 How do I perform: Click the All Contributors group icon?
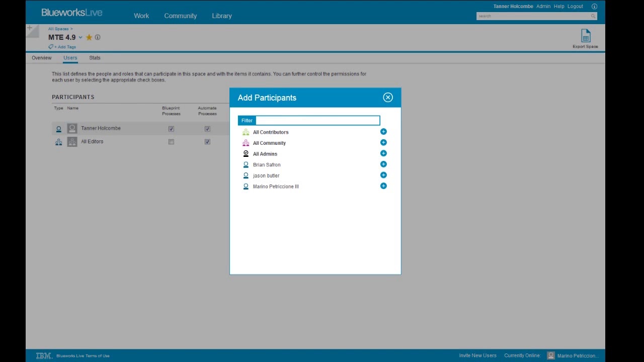click(246, 132)
